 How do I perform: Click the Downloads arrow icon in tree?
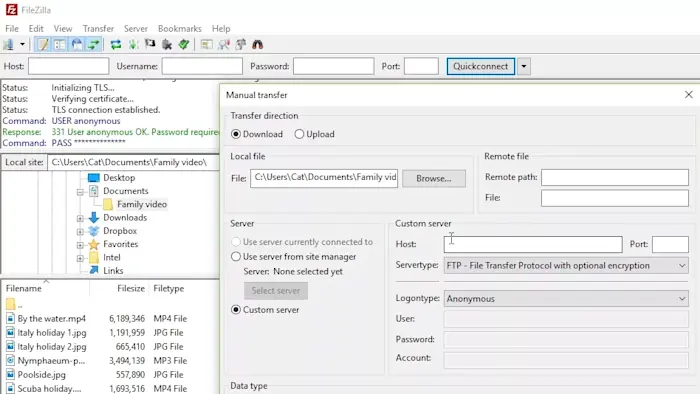click(x=94, y=218)
